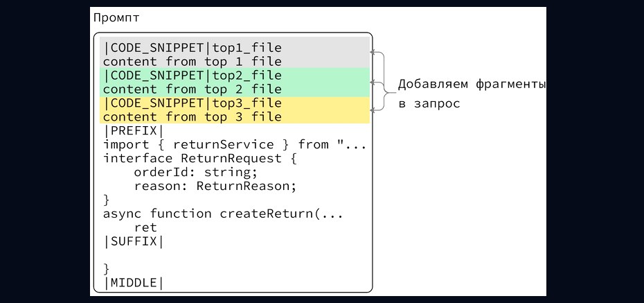The width and height of the screenshot is (644, 303).
Task: Click the |MIDDLE| token
Action: 134,284
